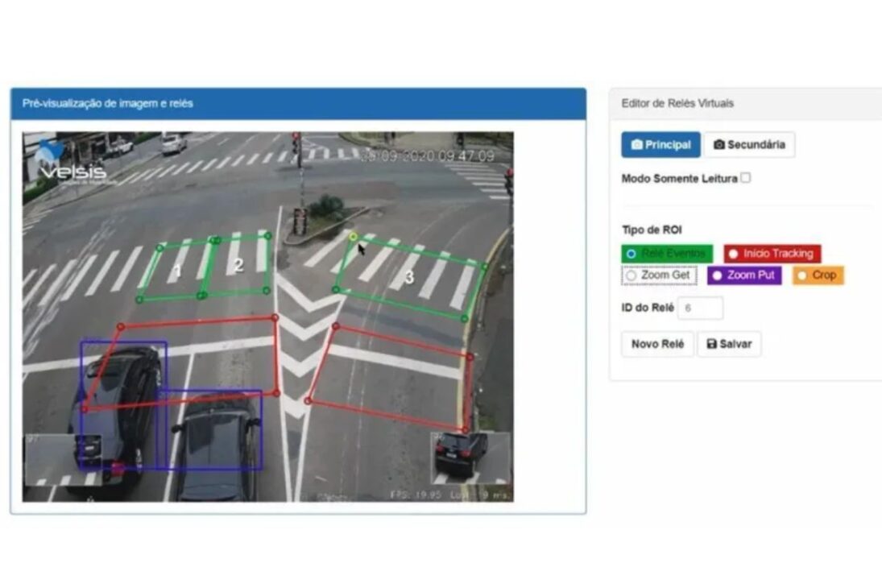Click green relay zone number 1
The height and width of the screenshot is (588, 882).
pos(177,271)
